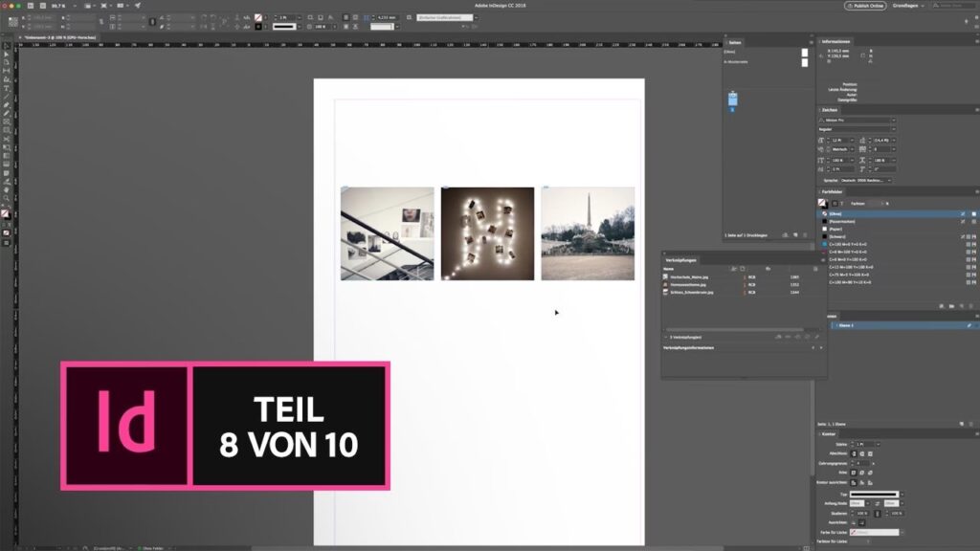Click the fairy lights image on page
This screenshot has height=551, width=980.
[487, 233]
